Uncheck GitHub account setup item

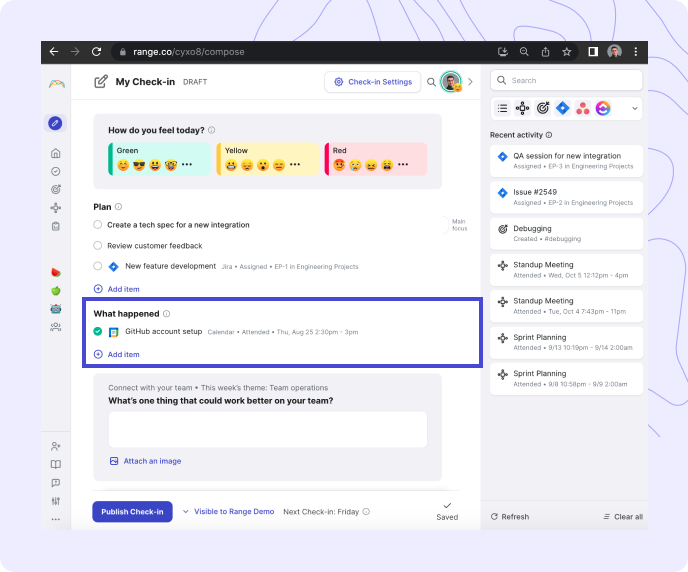click(x=98, y=332)
